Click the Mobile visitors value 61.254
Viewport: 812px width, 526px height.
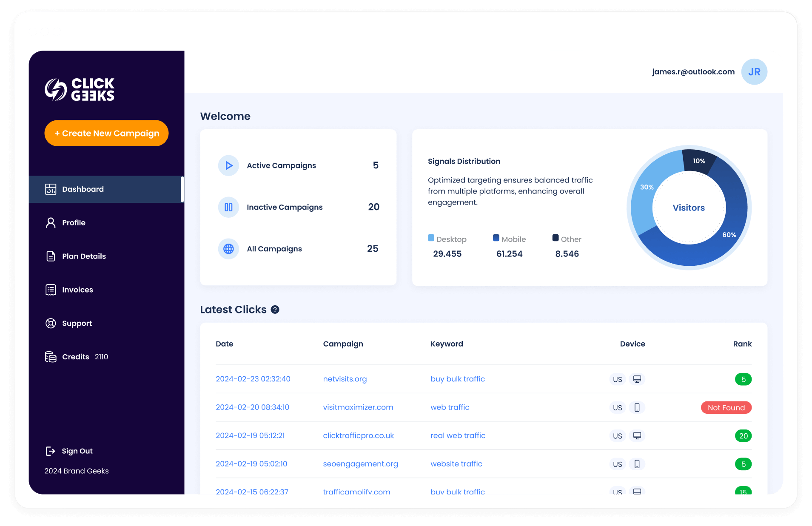[510, 254]
